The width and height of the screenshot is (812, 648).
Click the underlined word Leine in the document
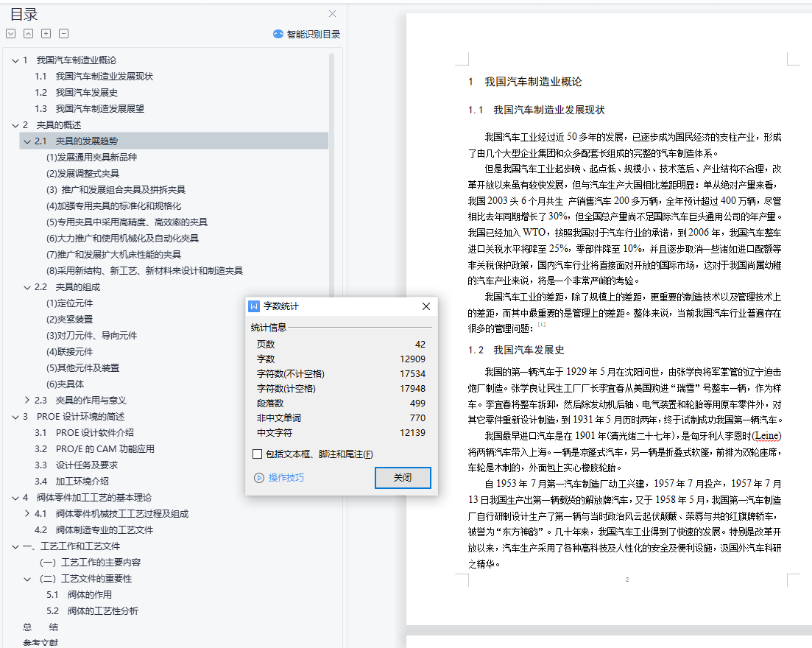[x=766, y=436]
